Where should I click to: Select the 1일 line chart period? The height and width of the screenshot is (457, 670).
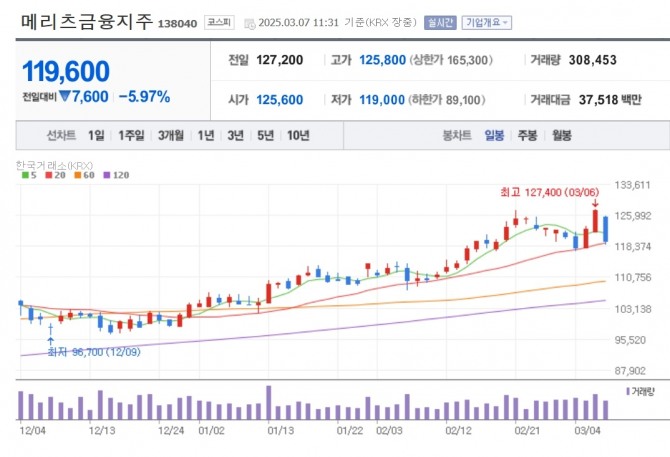tap(96, 135)
